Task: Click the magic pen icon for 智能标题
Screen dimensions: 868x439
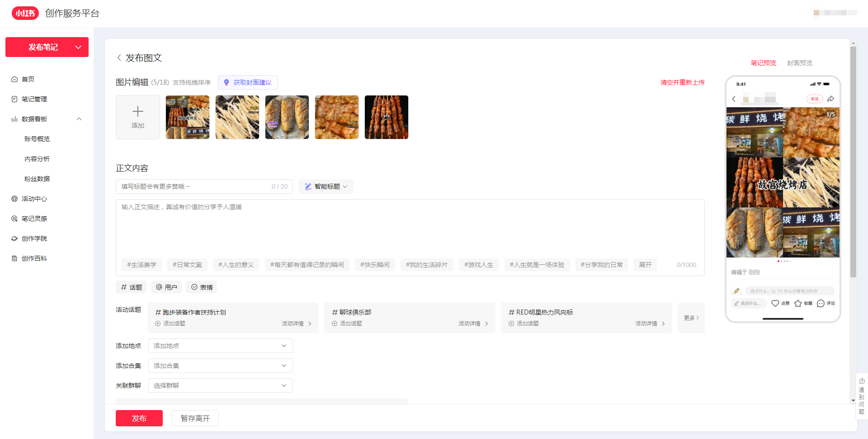Action: pos(308,186)
